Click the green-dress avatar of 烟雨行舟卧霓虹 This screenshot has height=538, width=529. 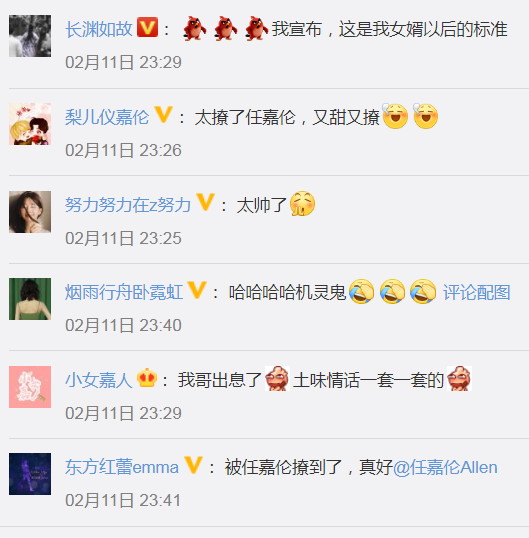coord(30,299)
